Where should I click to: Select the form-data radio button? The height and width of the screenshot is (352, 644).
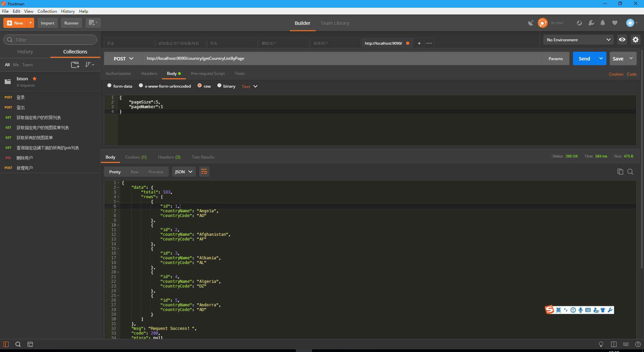click(x=109, y=86)
